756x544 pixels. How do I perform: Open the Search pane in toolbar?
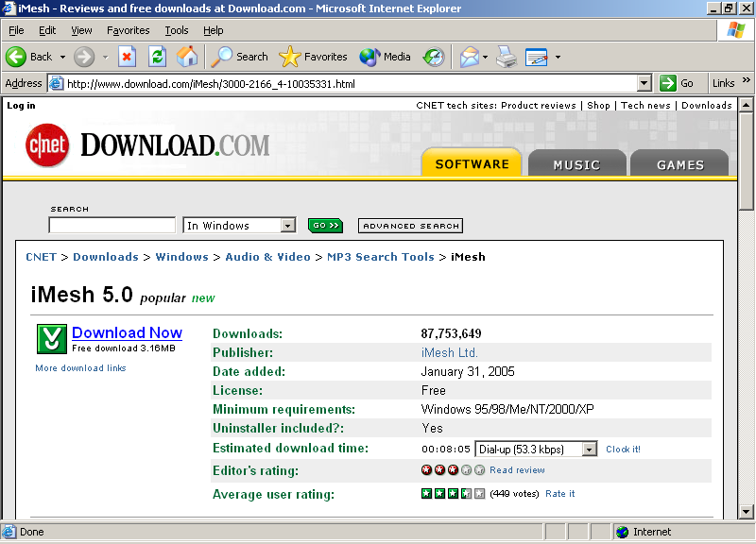240,57
